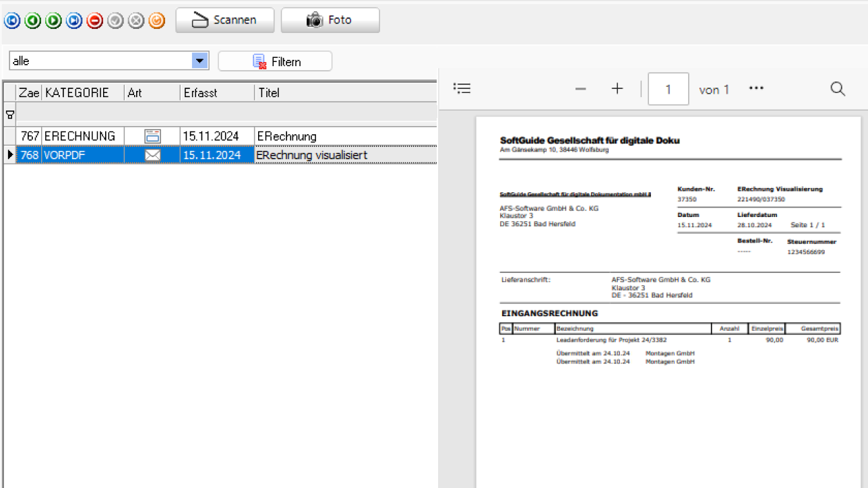
Task: Delete record with red minus icon
Action: [x=94, y=21]
